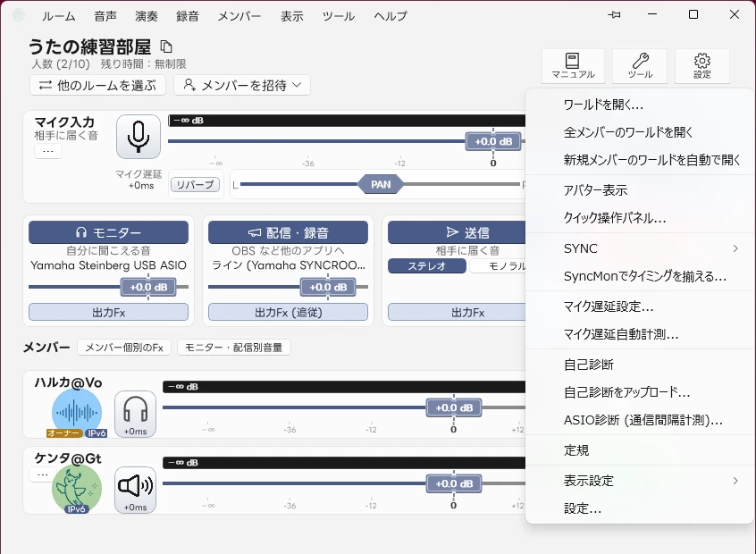Toggle the microphone input mute button

pyautogui.click(x=139, y=137)
